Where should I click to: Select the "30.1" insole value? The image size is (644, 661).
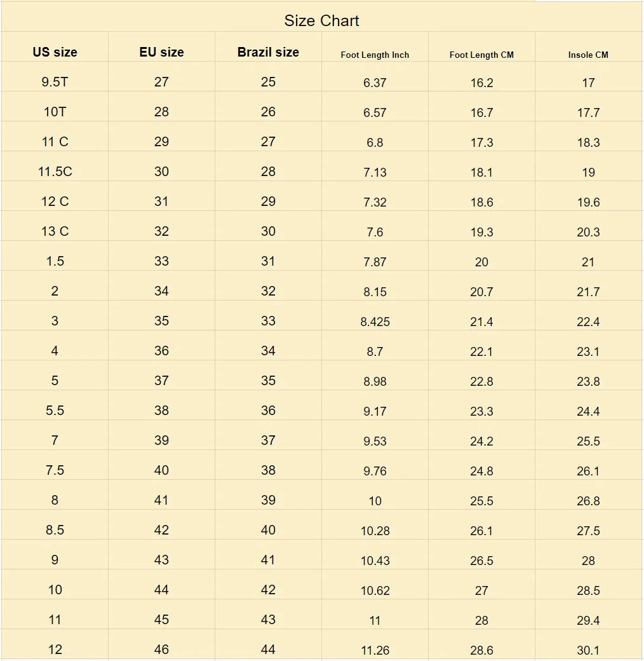tap(588, 650)
